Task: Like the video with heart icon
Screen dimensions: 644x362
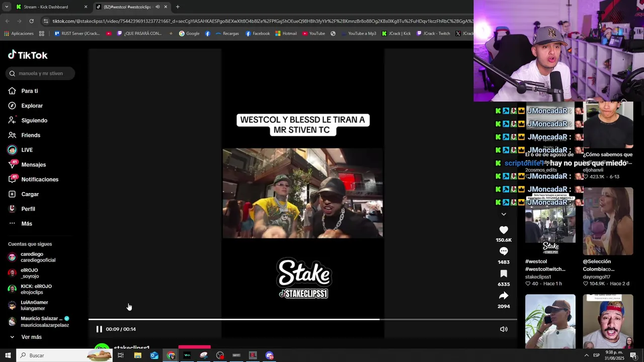Action: coord(504,230)
